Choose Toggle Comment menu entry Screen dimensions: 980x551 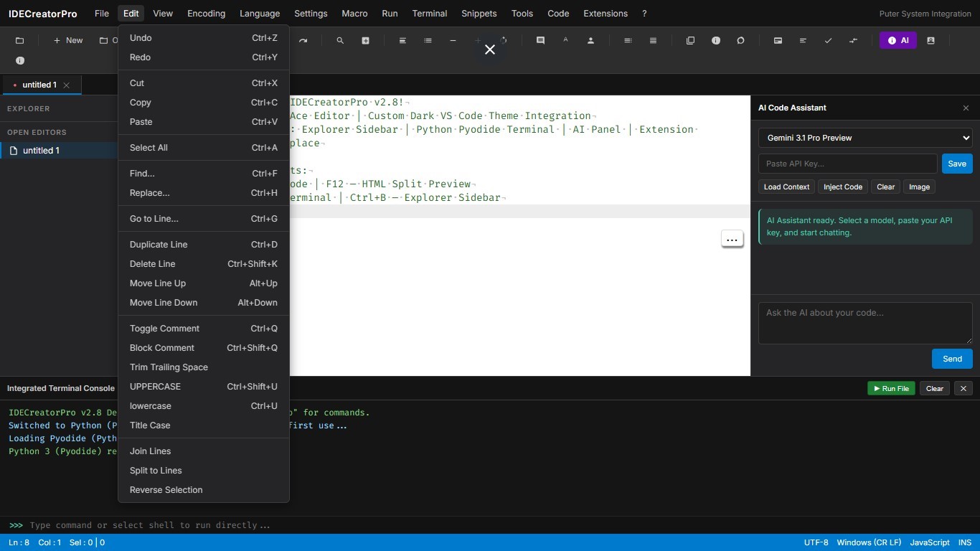204,329
